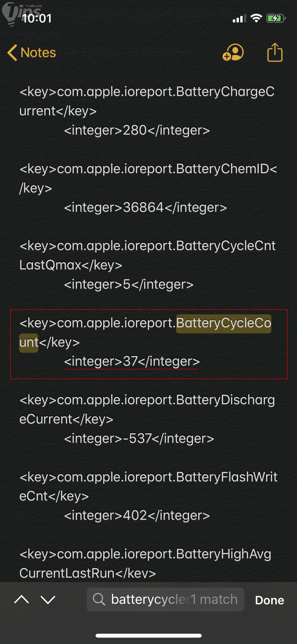Jump to previous search match arrow
The image size is (297, 644).
pyautogui.click(x=22, y=600)
